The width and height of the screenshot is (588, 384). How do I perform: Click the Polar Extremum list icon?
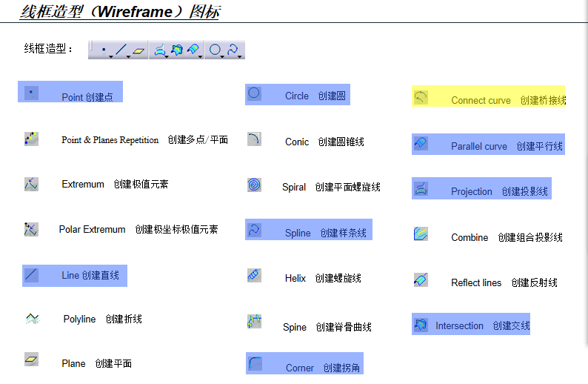(x=31, y=229)
